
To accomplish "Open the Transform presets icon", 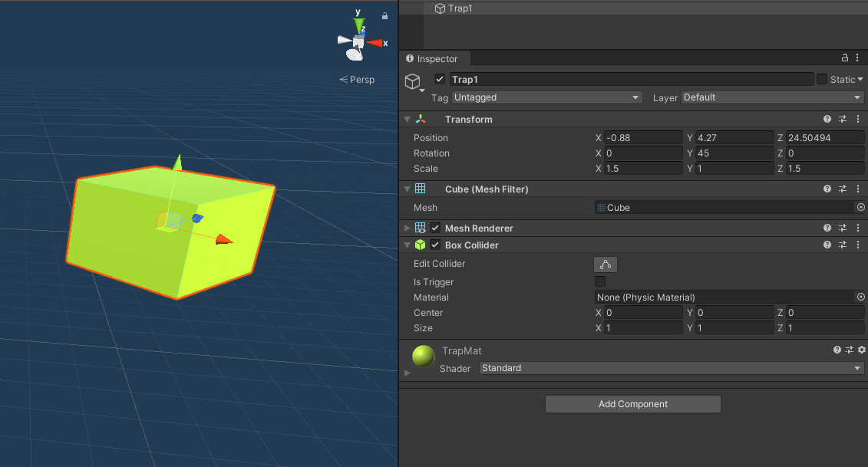I will point(842,119).
